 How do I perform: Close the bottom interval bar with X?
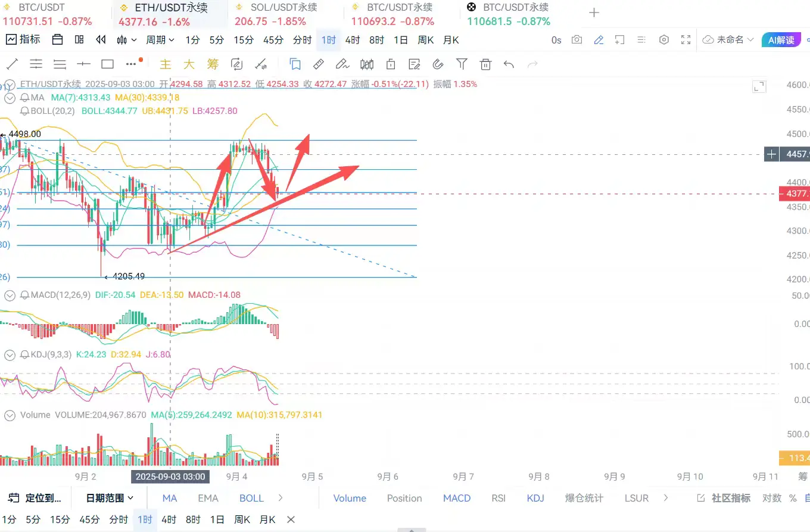coord(291,519)
